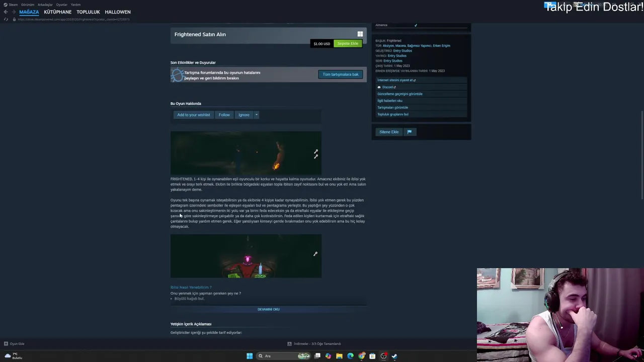Open the Bağımsız Yapımcı genre link
644x362 pixels.
[419, 46]
